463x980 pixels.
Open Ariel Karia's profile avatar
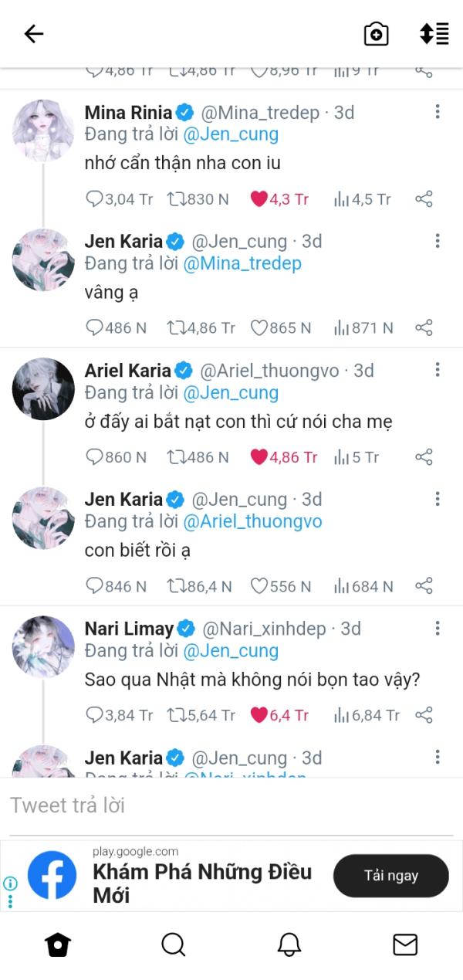pos(43,388)
